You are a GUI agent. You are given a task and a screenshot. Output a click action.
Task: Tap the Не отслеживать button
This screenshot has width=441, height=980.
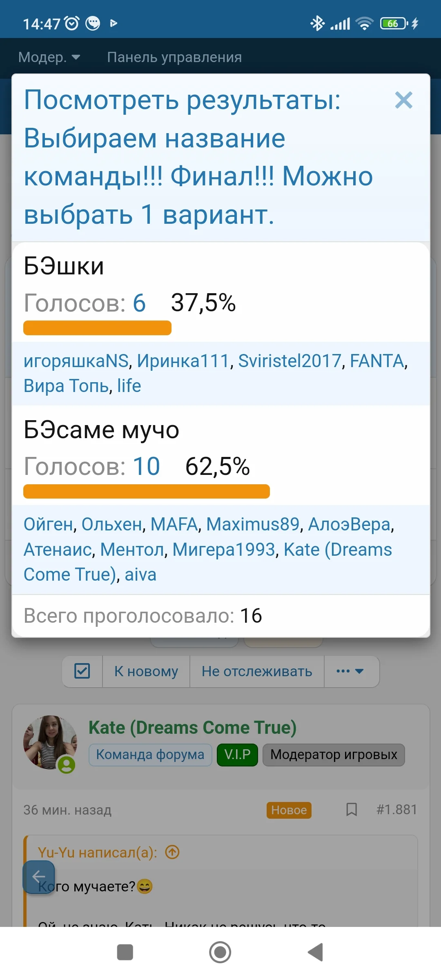tap(257, 671)
